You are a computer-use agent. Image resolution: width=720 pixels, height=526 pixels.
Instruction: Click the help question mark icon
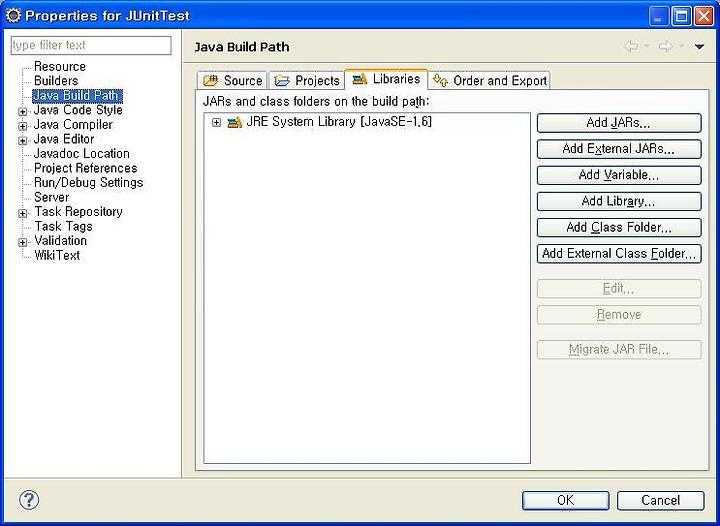click(x=29, y=500)
